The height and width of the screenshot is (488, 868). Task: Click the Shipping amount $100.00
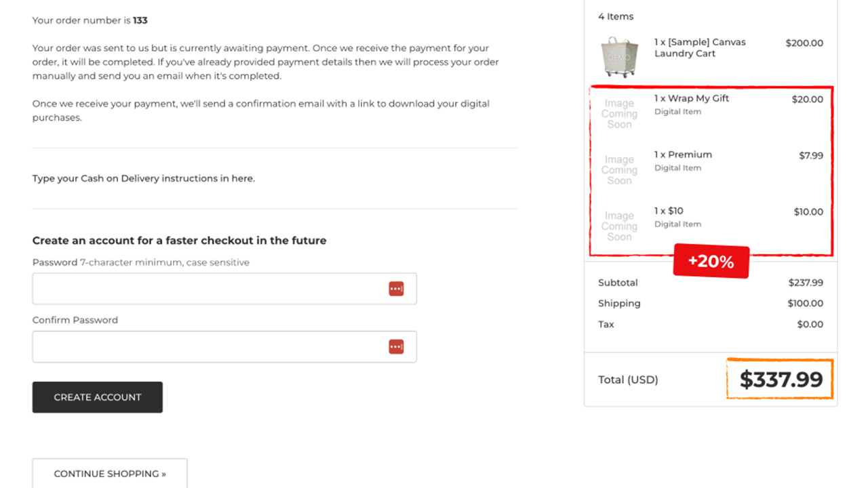coord(805,304)
